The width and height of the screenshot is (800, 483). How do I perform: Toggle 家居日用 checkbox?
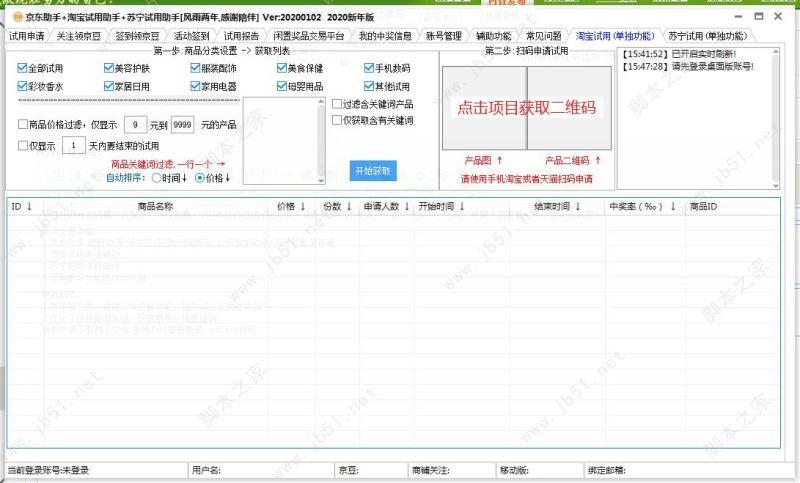point(108,86)
